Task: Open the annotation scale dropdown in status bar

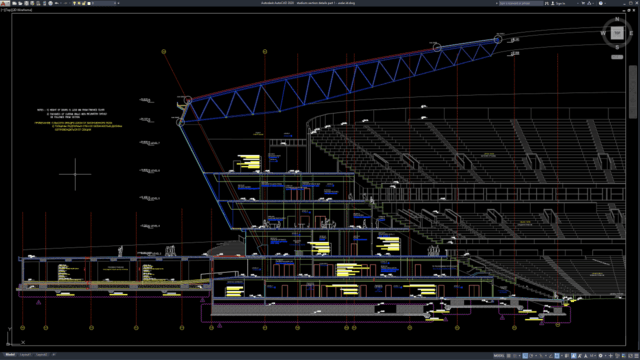Action: pyautogui.click(x=593, y=356)
